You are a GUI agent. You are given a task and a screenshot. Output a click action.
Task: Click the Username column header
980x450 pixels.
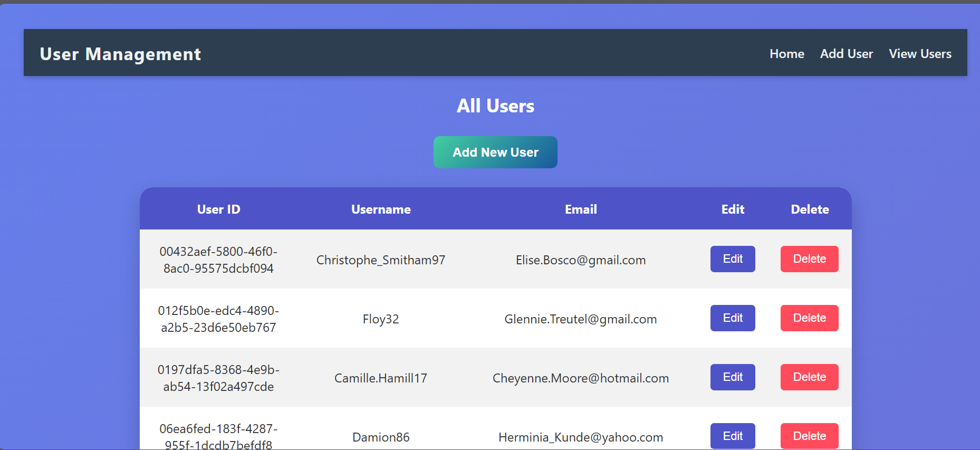click(x=381, y=209)
